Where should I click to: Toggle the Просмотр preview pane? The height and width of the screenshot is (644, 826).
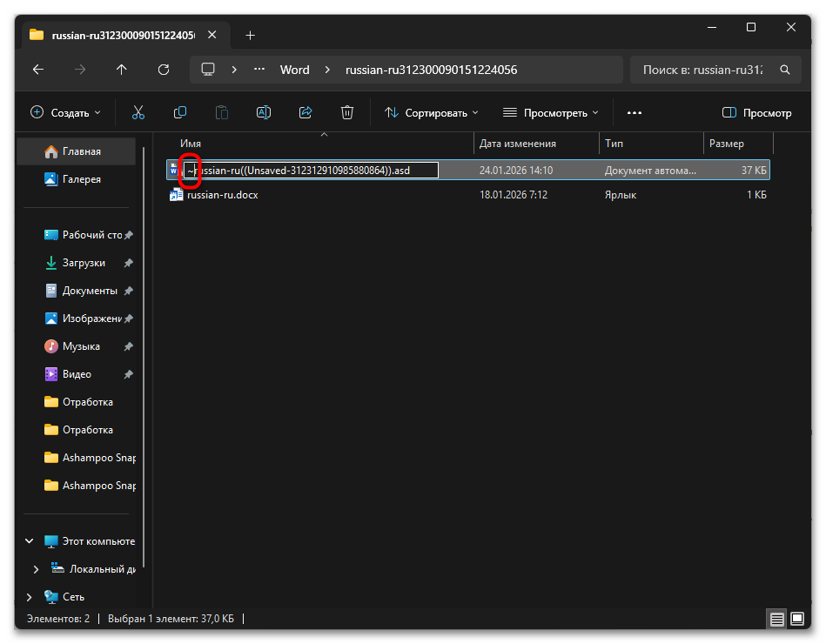click(x=757, y=112)
